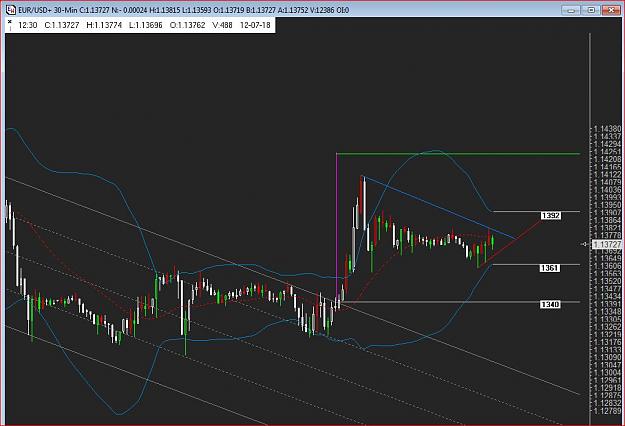Click the chart window icon in title bar
The height and width of the screenshot is (426, 625).
tap(10, 10)
